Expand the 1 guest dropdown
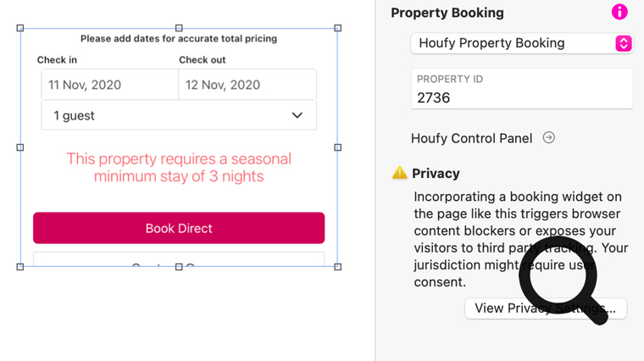 coord(179,115)
